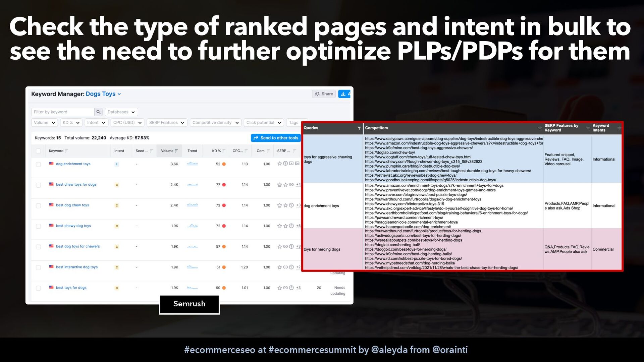This screenshot has width=644, height=362.
Task: Click the Volume column sort icon
Action: [x=176, y=151]
